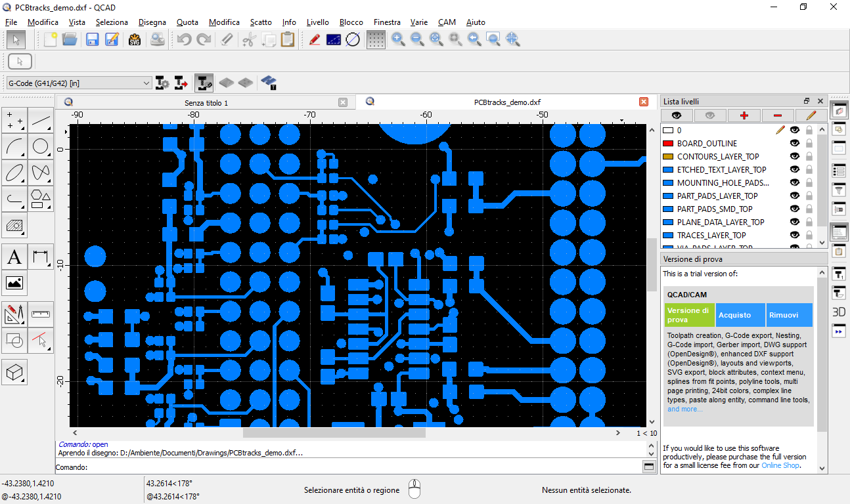Open the Hatch fill tool
Viewport: 850px width, 504px height.
click(14, 226)
